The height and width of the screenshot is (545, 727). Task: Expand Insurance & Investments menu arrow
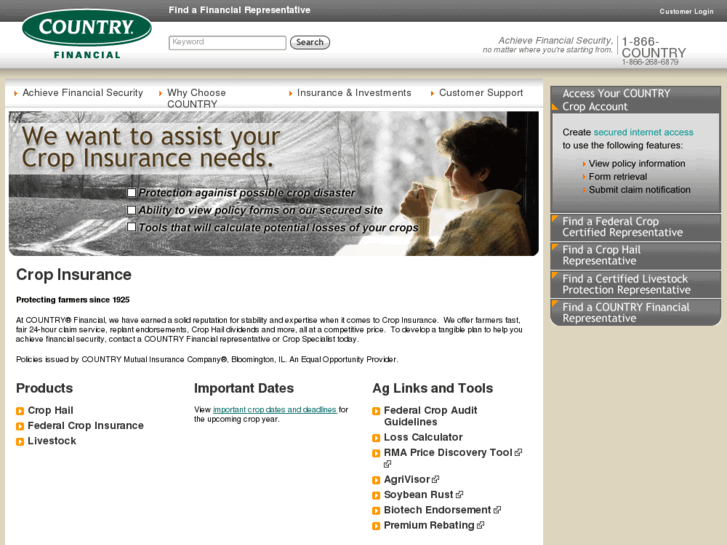click(290, 93)
